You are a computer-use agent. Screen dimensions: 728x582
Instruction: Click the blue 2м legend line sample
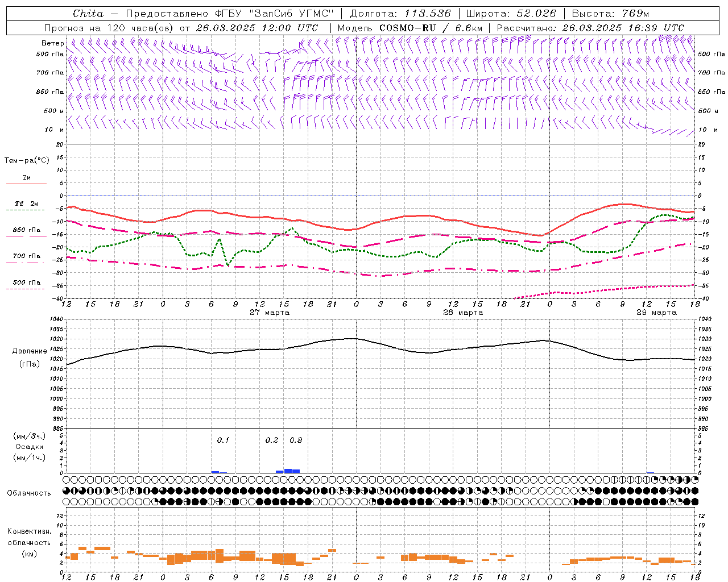tap(26, 184)
